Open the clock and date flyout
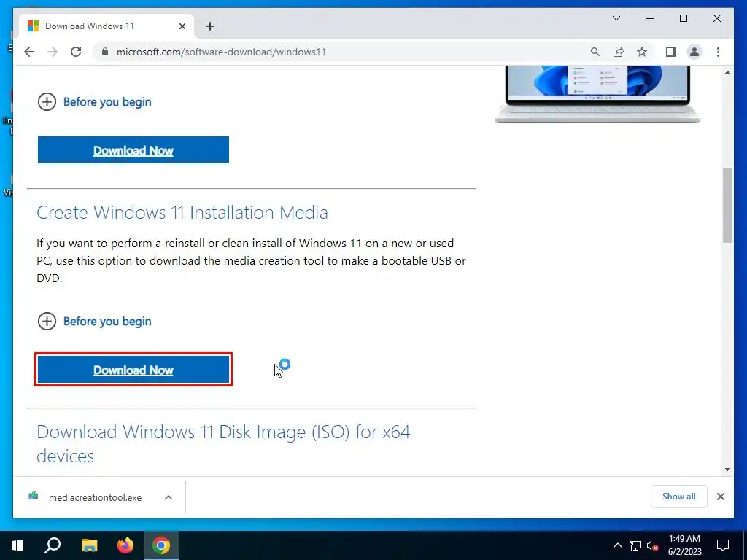Screen dimensions: 747x560 pos(684,545)
